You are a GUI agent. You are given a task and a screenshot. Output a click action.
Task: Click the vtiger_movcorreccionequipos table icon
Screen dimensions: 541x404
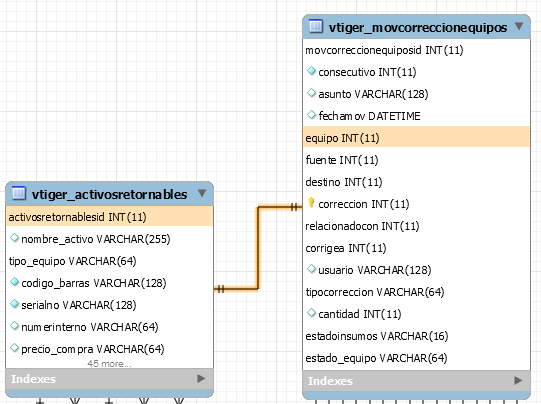coord(316,26)
